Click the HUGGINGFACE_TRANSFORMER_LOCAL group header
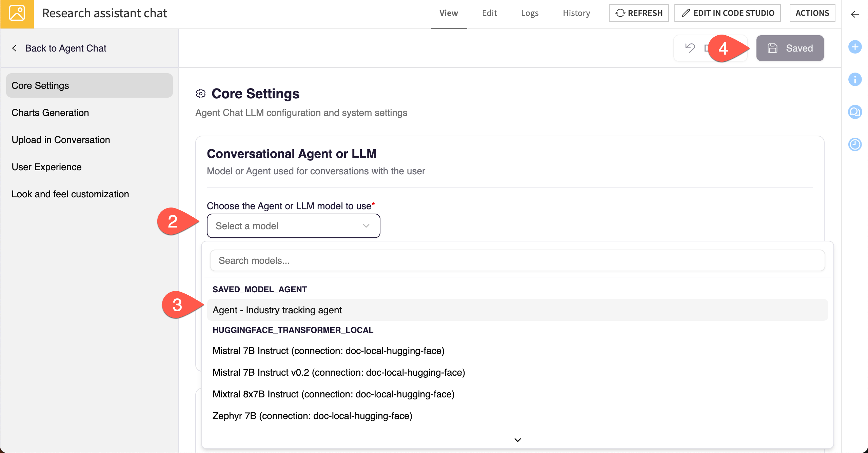The width and height of the screenshot is (868, 453). (293, 330)
